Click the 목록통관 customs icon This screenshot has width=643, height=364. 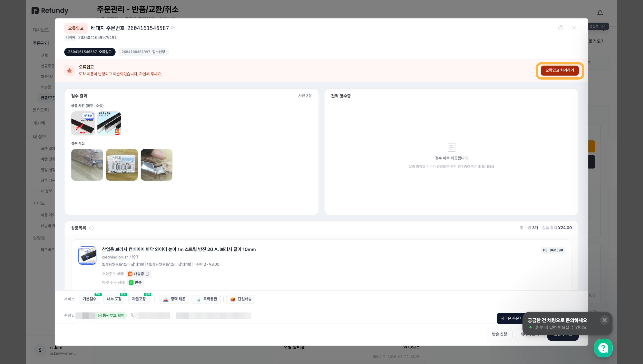click(x=198, y=299)
